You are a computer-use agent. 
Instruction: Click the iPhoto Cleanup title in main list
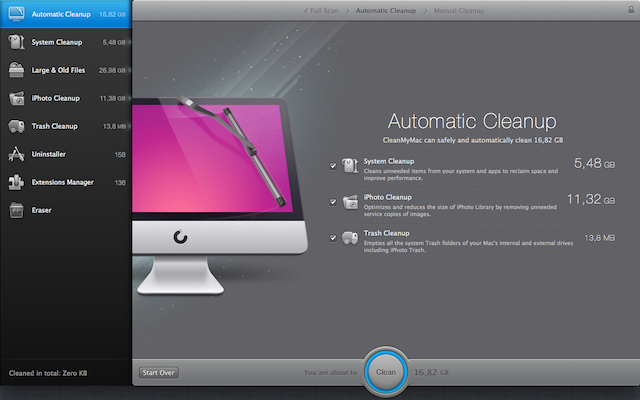(x=388, y=197)
